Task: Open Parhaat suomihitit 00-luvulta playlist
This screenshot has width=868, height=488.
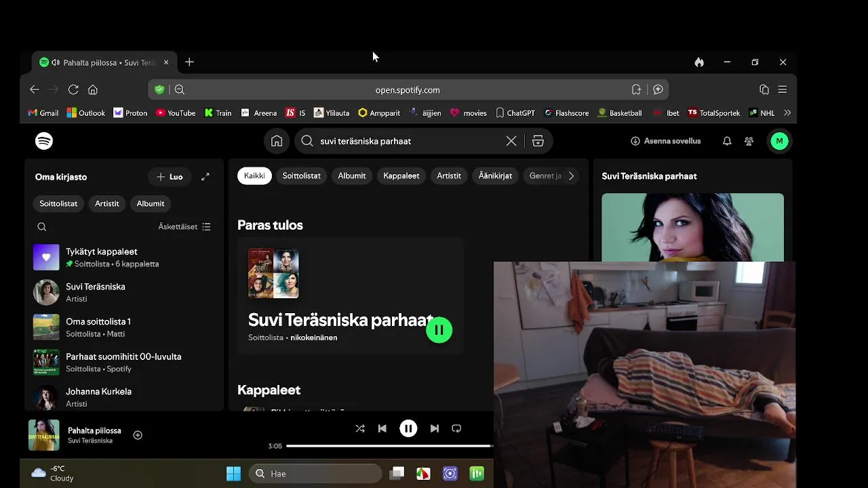Action: point(123,362)
